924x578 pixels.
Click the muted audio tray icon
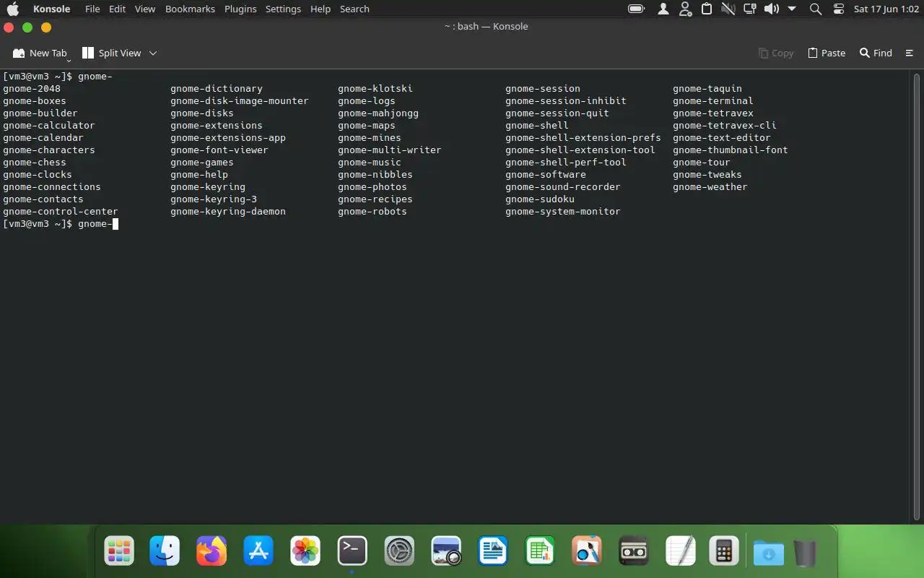pyautogui.click(x=728, y=9)
